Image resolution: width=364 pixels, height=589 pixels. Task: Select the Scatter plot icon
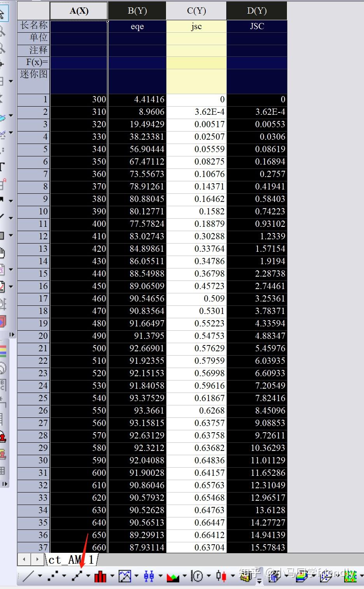click(x=53, y=576)
